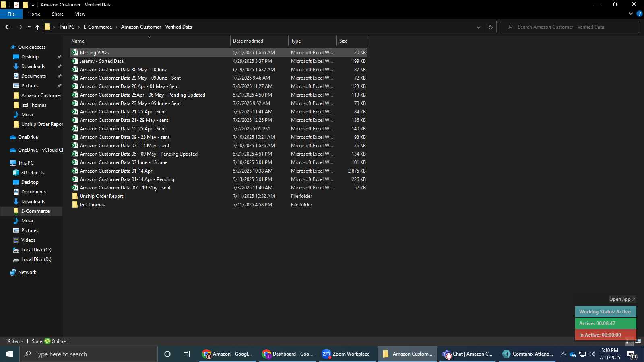The height and width of the screenshot is (362, 644).
Task: Select the Unship Order Report folder icon in list
Action: (75, 196)
